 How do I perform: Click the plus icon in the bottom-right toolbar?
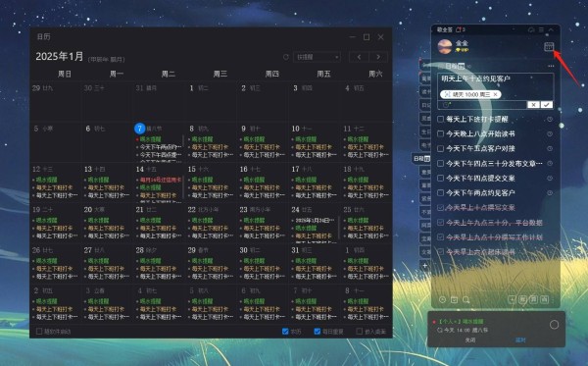[512, 299]
